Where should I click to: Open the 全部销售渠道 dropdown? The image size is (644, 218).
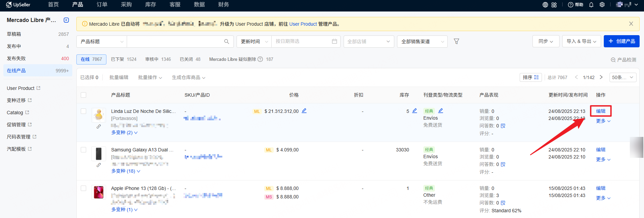point(422,42)
